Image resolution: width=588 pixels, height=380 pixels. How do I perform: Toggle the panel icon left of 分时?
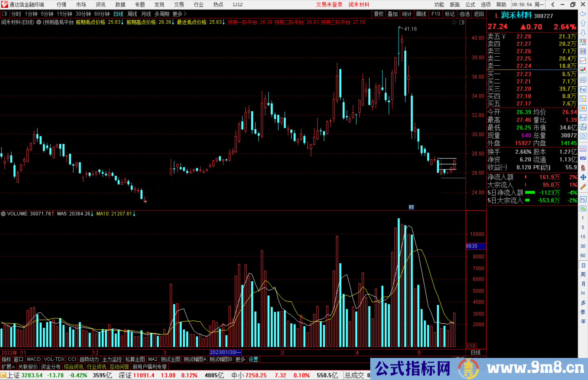[5, 14]
